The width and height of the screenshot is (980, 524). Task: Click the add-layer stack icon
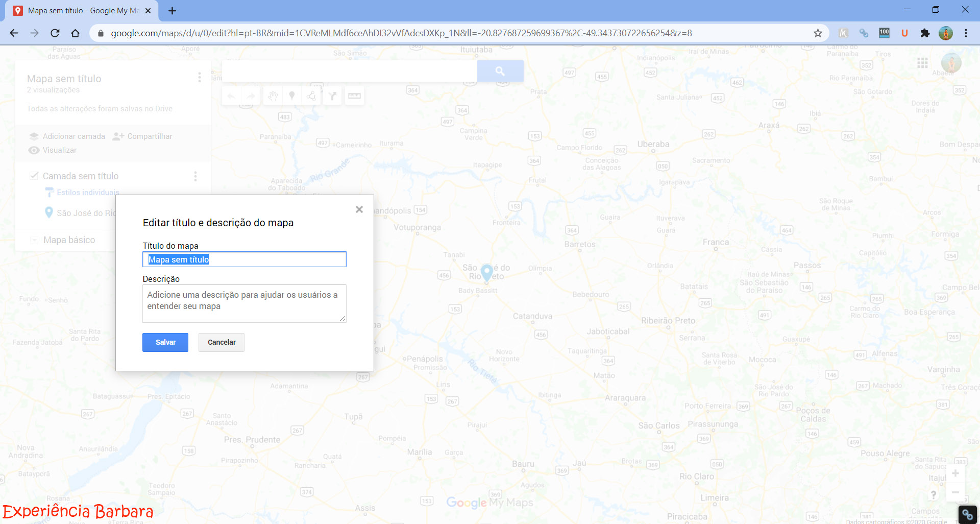(34, 136)
